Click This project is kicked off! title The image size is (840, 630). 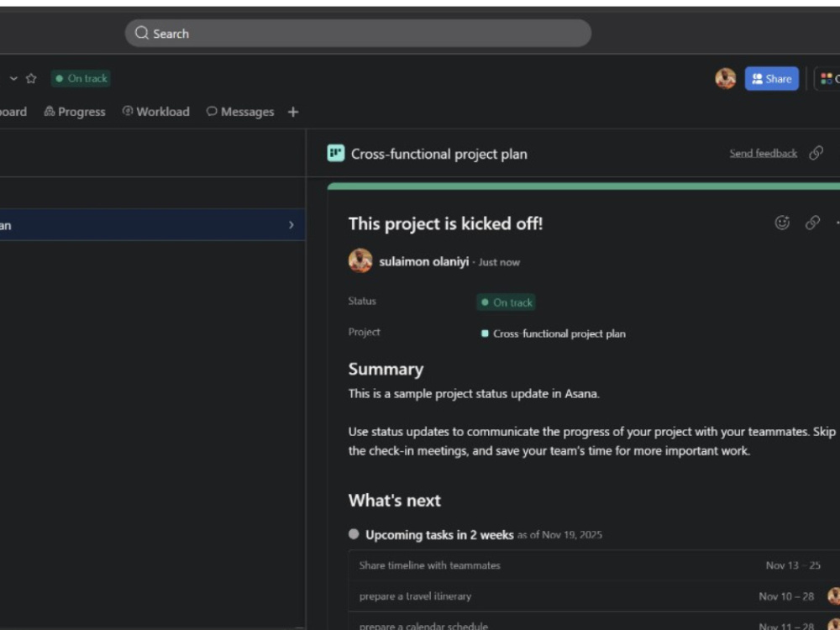[x=445, y=223]
